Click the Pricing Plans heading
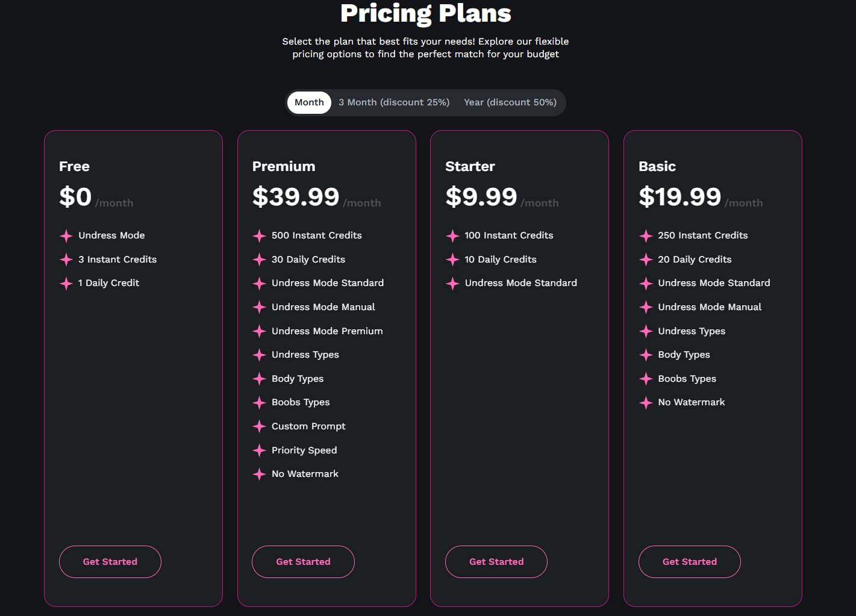The height and width of the screenshot is (616, 856). coord(426,13)
